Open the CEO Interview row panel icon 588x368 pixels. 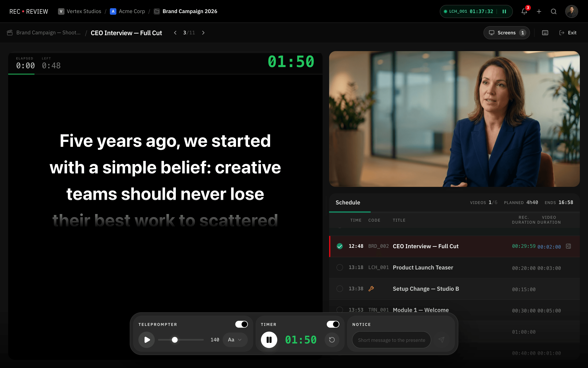pyautogui.click(x=568, y=246)
